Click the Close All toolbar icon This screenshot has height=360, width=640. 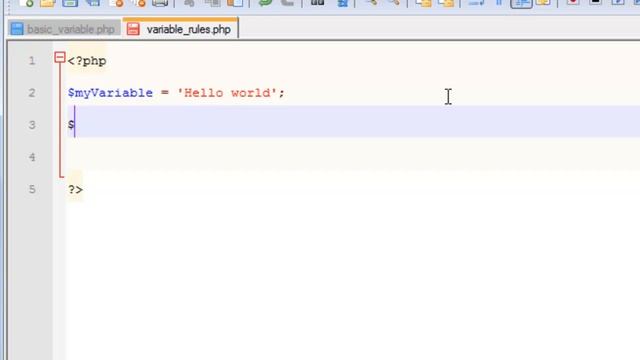pyautogui.click(x=139, y=3)
